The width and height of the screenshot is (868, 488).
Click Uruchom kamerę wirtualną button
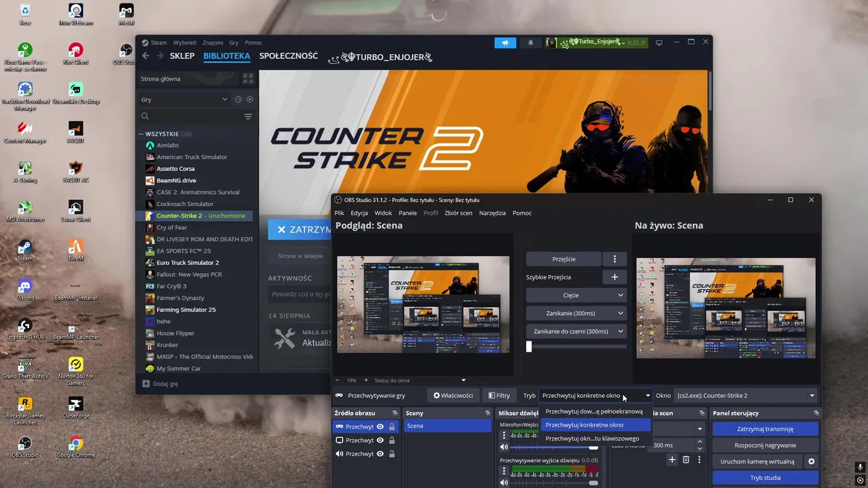coord(757,462)
